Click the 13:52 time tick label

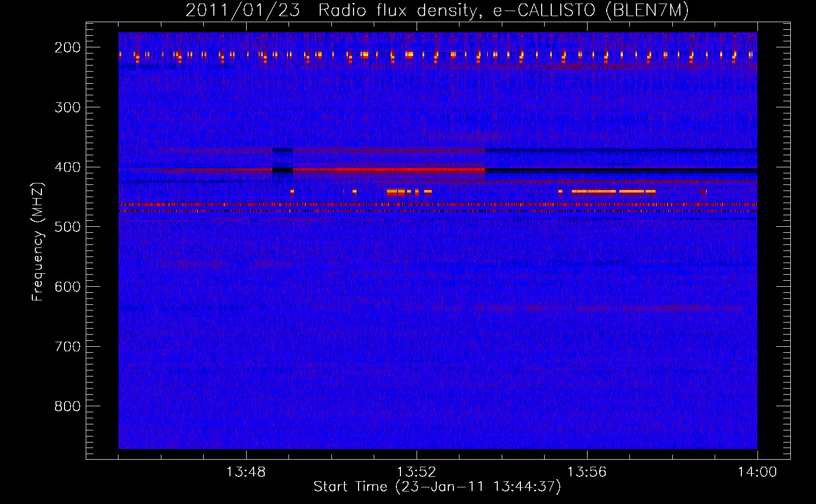[417, 472]
